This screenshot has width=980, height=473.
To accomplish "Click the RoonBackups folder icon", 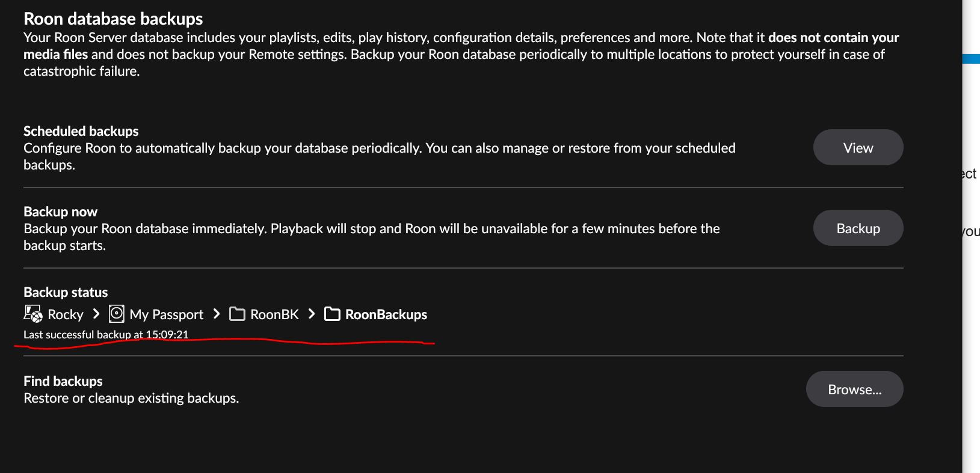I will (x=332, y=314).
